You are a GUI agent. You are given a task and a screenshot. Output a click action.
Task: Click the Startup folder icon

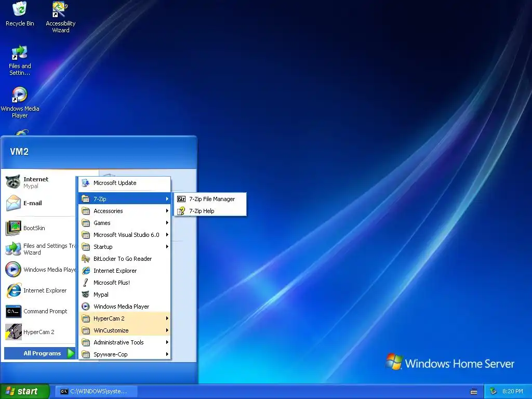pyautogui.click(x=86, y=247)
